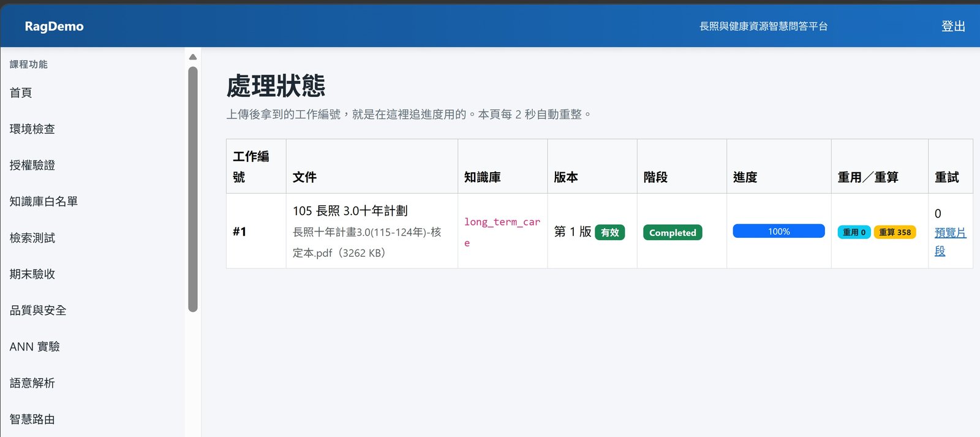The image size is (980, 437).
Task: Click the sidebar scrollbar thumb
Action: pyautogui.click(x=193, y=189)
